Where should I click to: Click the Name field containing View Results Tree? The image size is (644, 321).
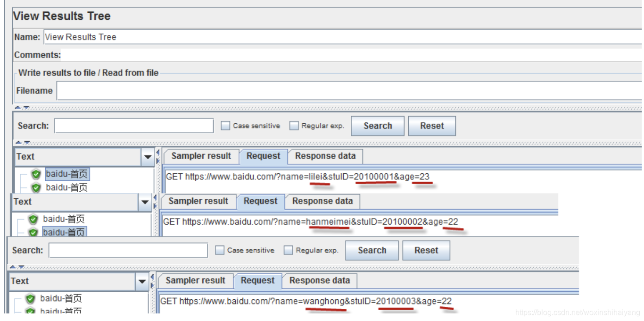coord(343,37)
